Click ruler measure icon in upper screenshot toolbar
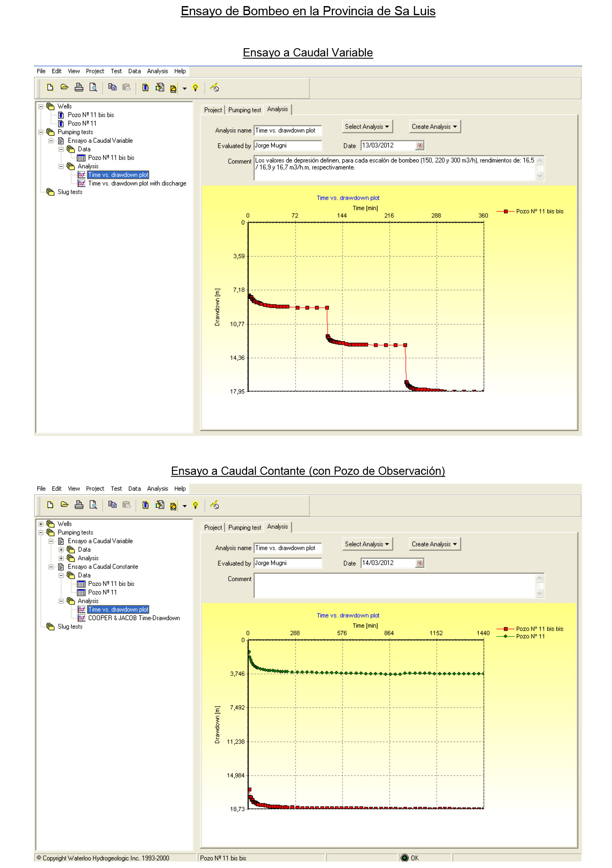 click(214, 88)
